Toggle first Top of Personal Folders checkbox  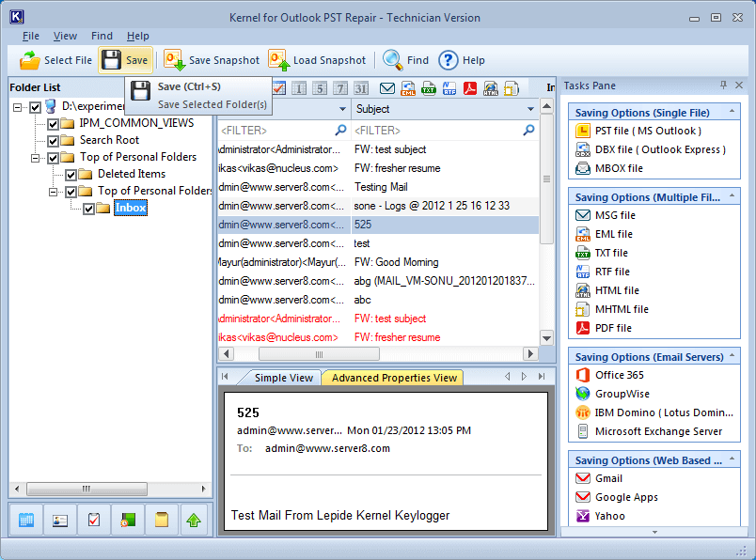pyautogui.click(x=53, y=158)
